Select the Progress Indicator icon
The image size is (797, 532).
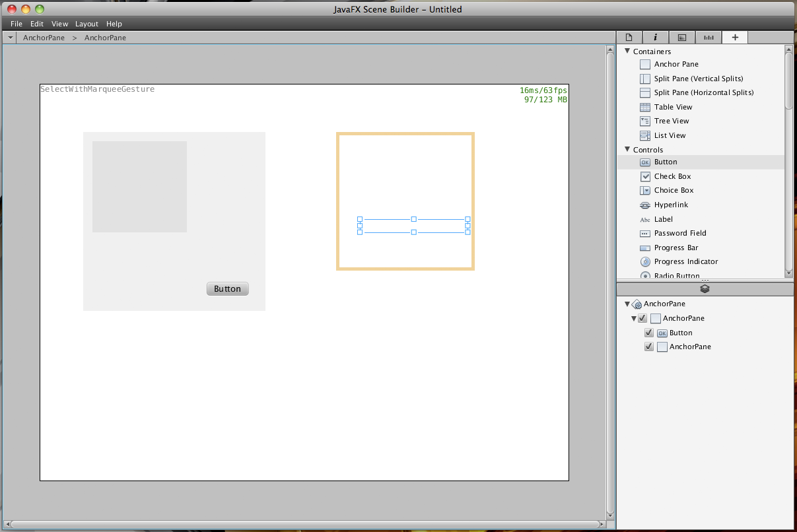pos(645,262)
